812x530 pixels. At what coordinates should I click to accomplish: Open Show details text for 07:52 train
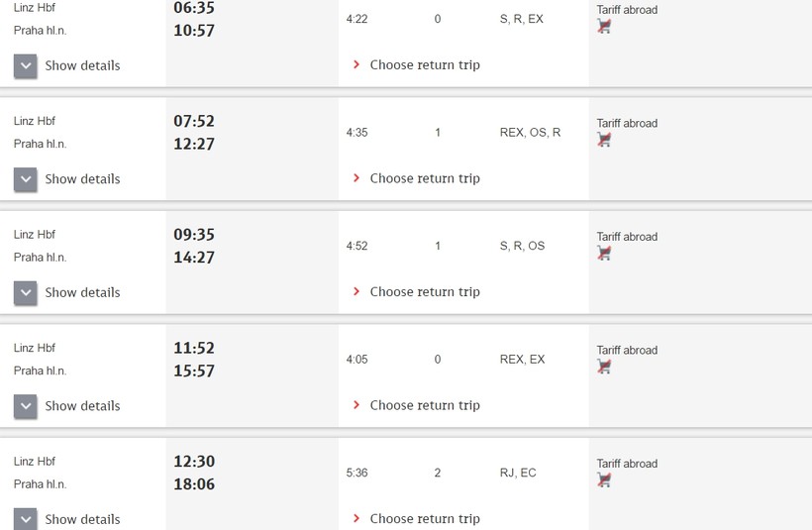[82, 179]
